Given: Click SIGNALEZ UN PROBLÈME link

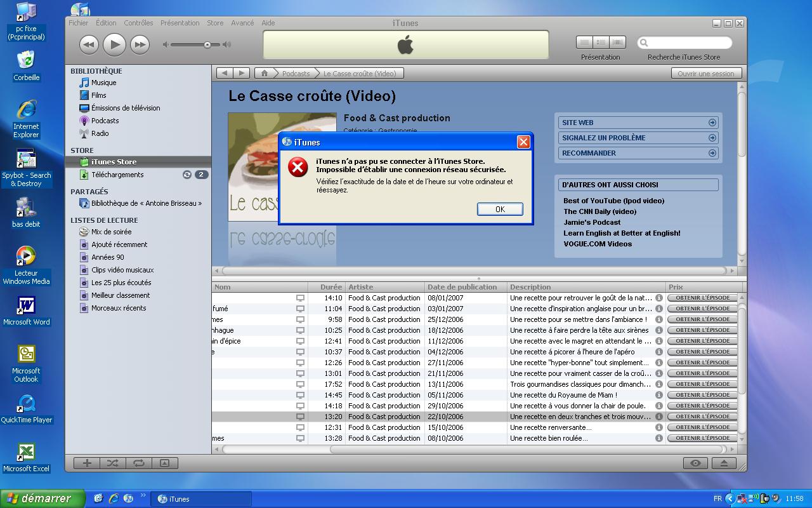Looking at the screenshot, I should (638, 138).
